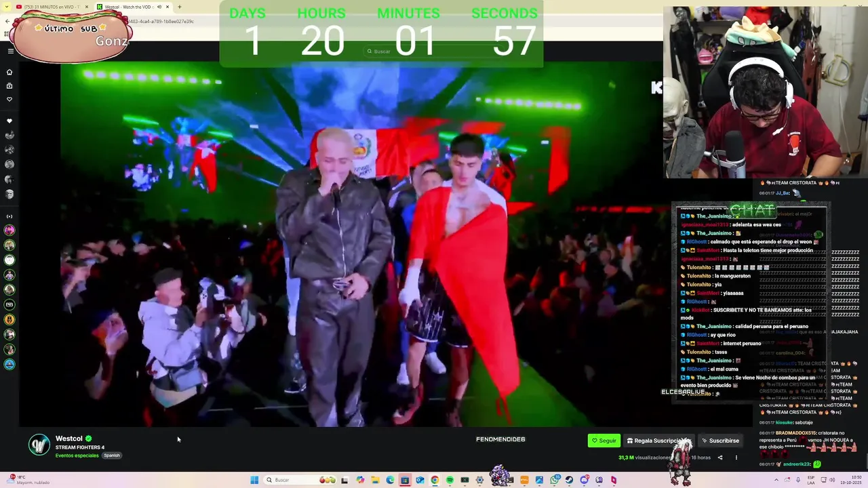Screen dimensions: 868x488
Task: Click the Spanish language tag
Action: pos(112,455)
